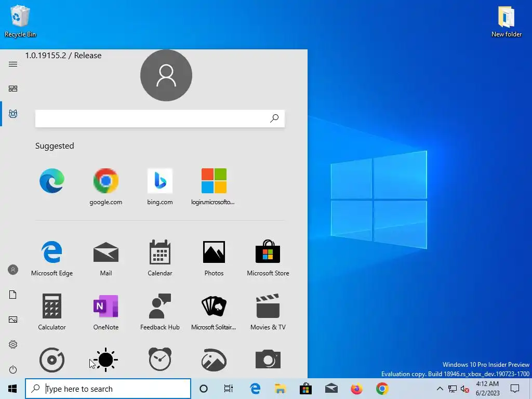Open the suggested new Edge browser icon
The height and width of the screenshot is (399, 532).
coord(52,180)
